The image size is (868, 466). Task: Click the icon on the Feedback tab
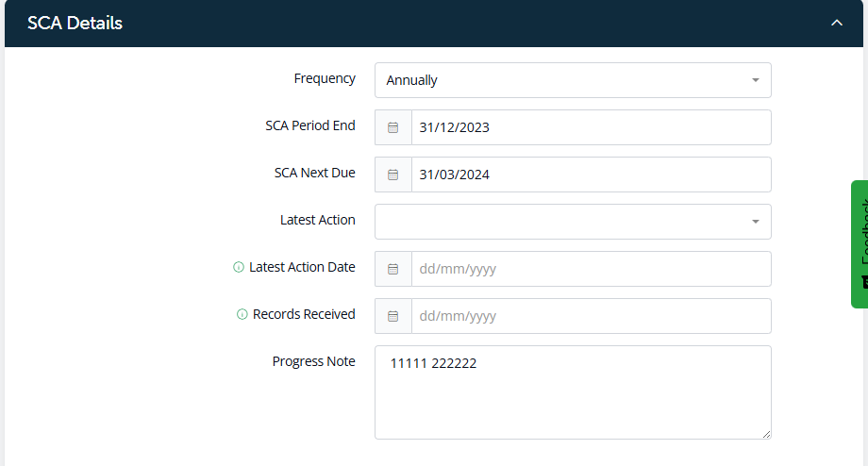pos(861,282)
